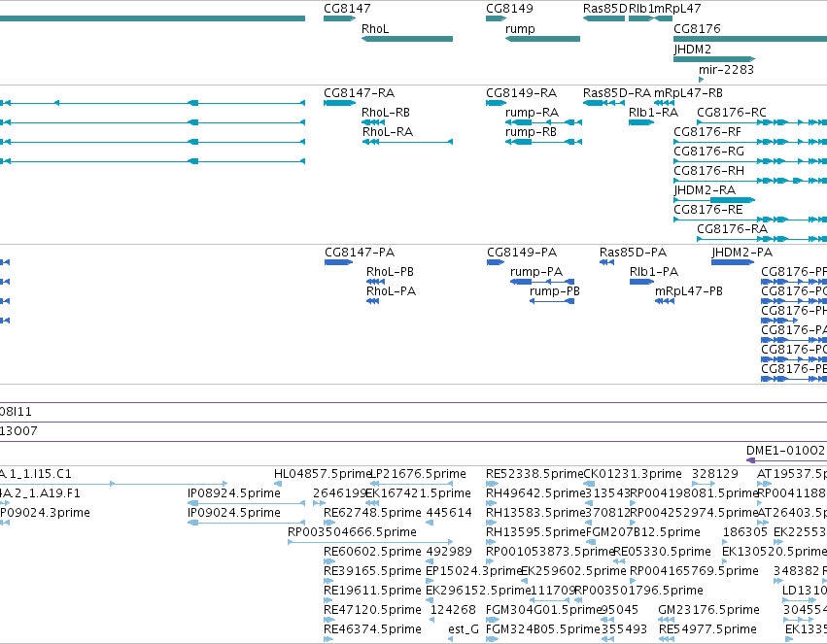Select the rump-PA protein label

[x=536, y=272]
